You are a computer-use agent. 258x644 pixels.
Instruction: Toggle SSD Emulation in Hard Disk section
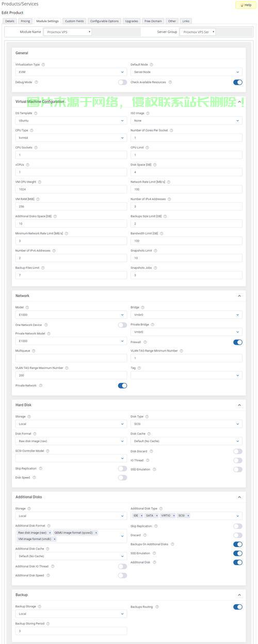click(x=238, y=470)
